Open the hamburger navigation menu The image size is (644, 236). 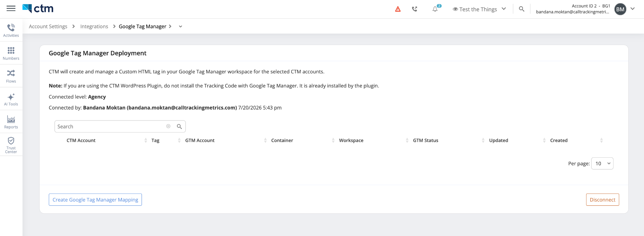11,8
